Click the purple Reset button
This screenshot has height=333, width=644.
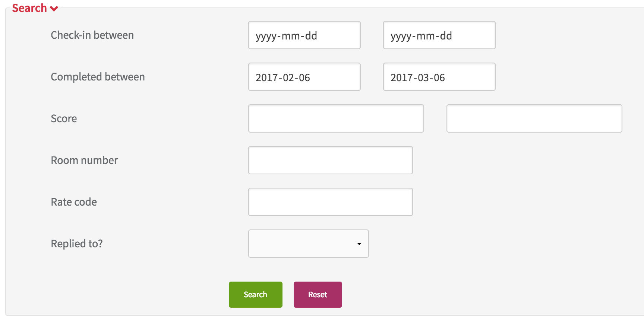pyautogui.click(x=318, y=295)
